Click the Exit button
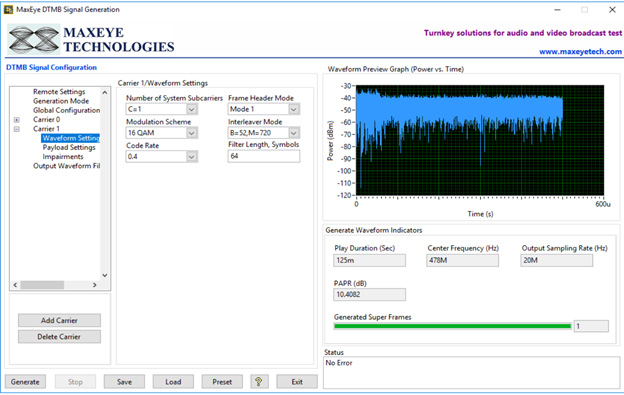The image size is (624, 395). [297, 381]
